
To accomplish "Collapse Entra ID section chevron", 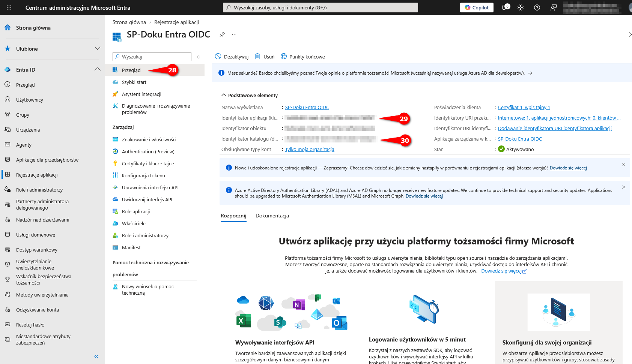I will (98, 69).
